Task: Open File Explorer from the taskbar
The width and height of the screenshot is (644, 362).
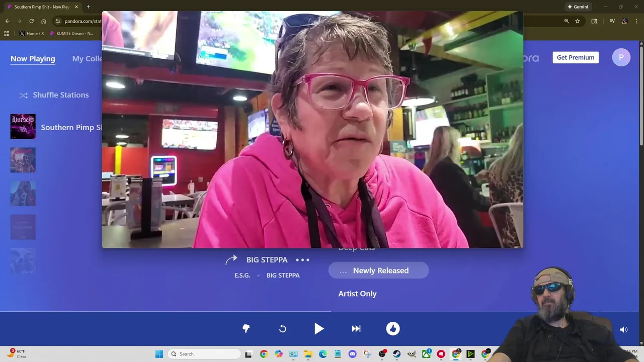Action: (x=308, y=354)
